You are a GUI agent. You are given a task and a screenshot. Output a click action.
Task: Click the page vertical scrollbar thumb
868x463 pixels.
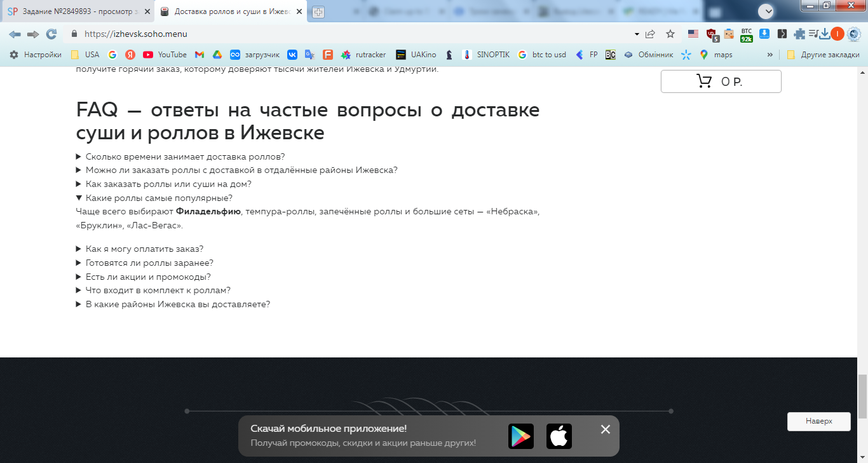862,396
